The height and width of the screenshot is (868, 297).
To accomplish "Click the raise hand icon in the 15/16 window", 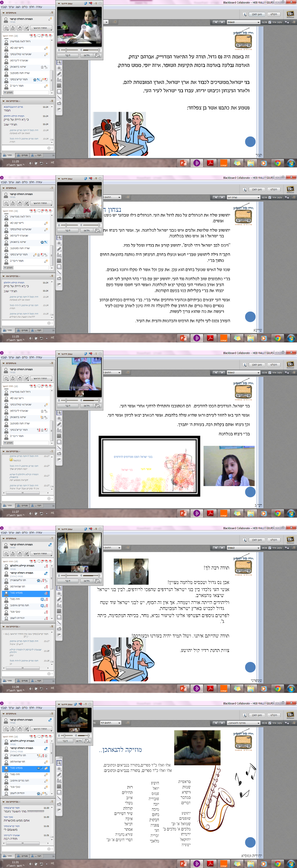I will point(20,729).
